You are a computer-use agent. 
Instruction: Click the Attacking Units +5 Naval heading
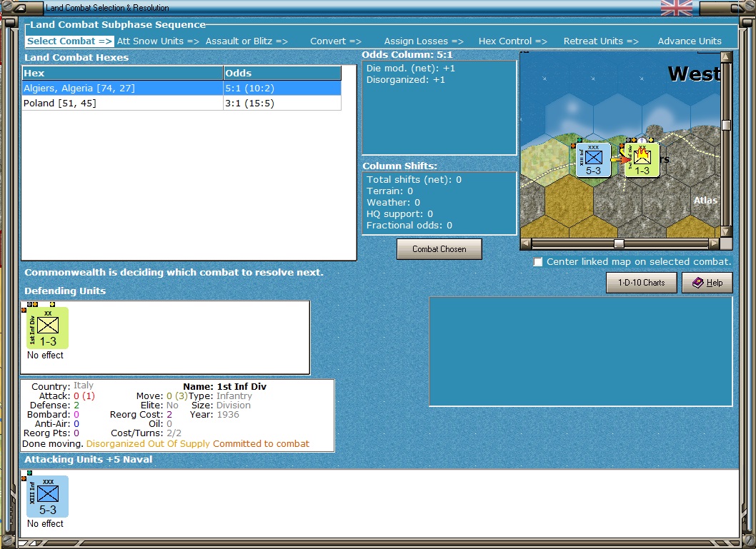pyautogui.click(x=88, y=460)
